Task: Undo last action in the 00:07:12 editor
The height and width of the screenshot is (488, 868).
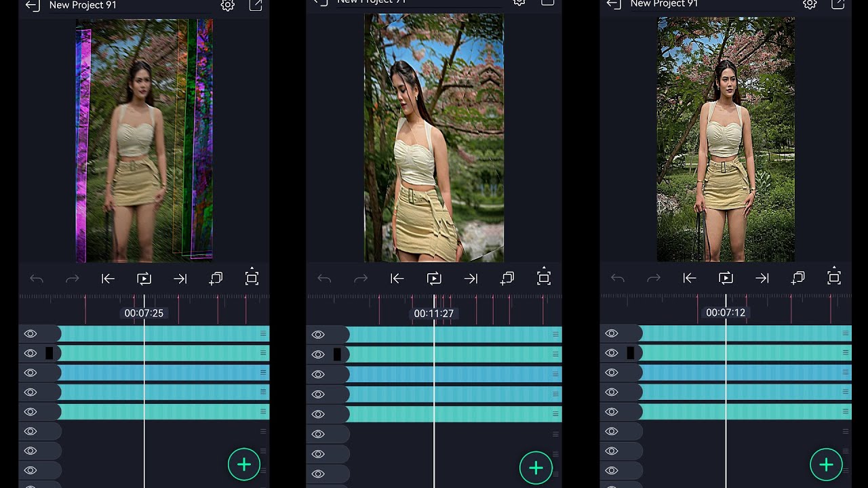Action: click(617, 279)
